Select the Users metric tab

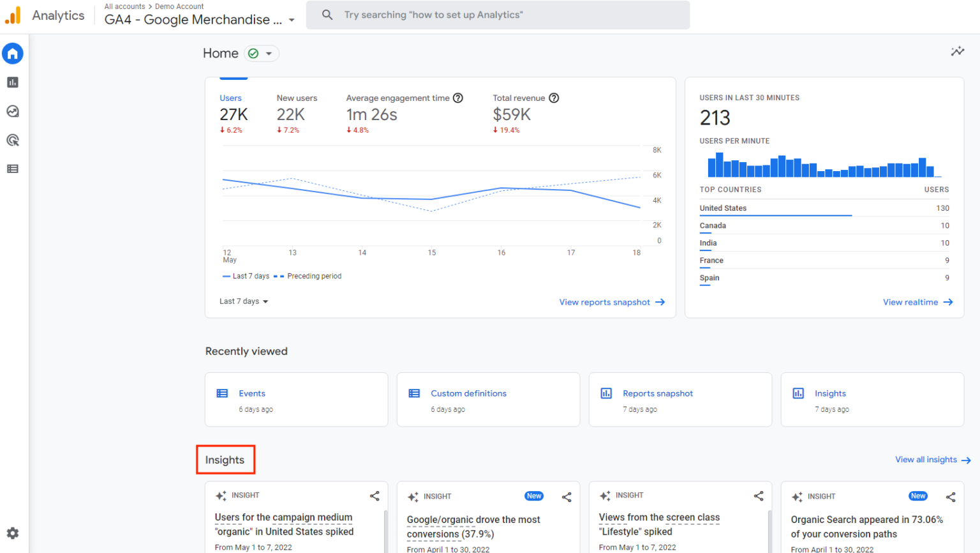(233, 114)
